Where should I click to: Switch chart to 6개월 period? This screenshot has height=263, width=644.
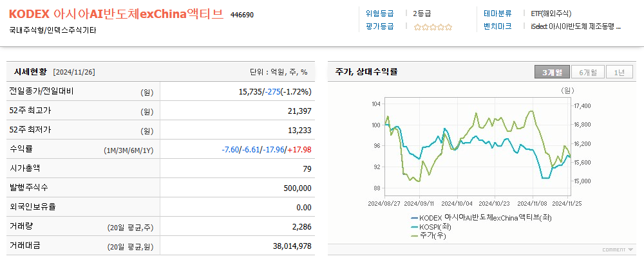588,72
